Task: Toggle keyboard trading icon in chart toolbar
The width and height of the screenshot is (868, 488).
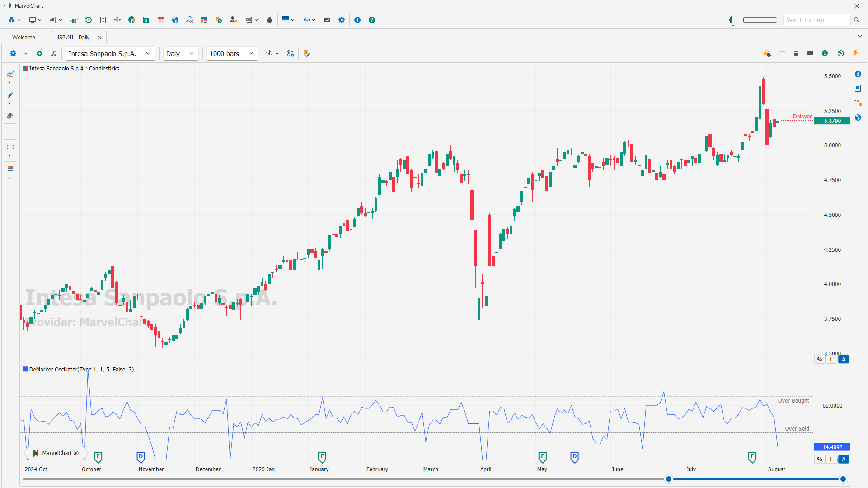Action: 811,53
